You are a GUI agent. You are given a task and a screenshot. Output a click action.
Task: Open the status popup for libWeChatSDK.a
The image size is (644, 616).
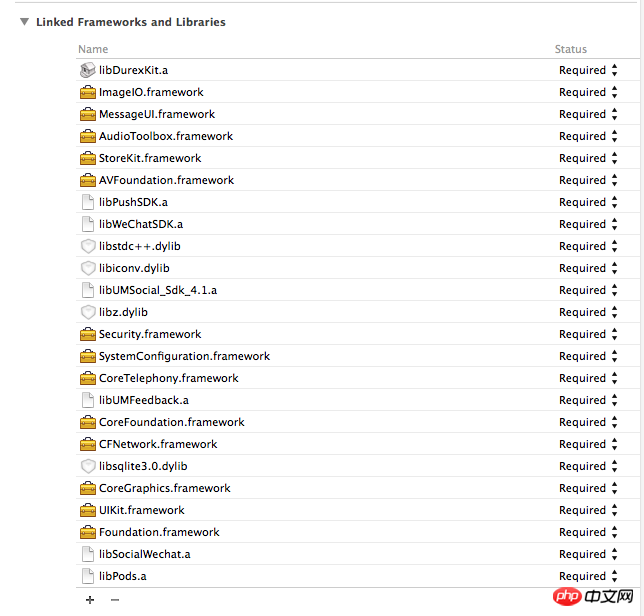[588, 224]
